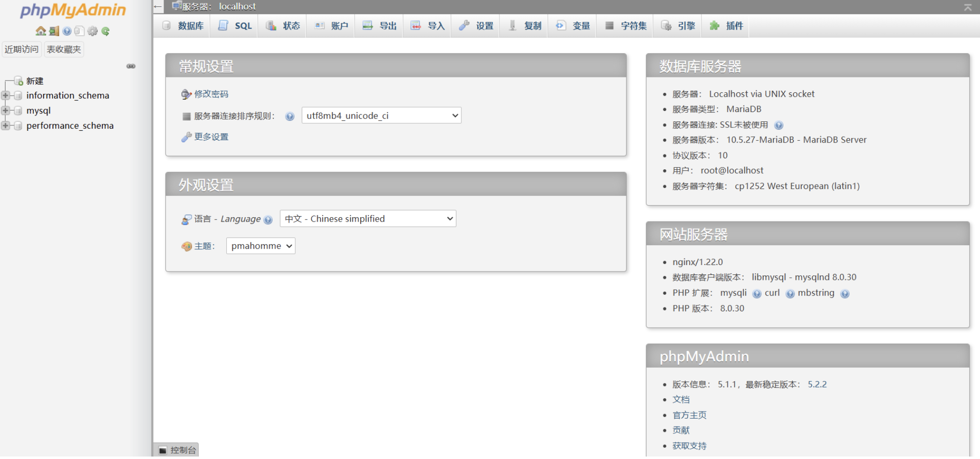
Task: Expand the mysql database node
Action: pos(5,111)
